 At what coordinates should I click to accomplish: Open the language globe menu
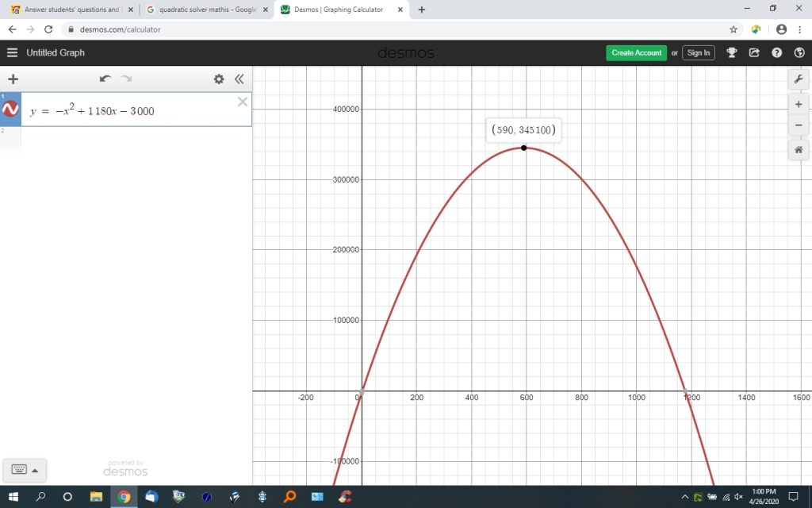799,52
